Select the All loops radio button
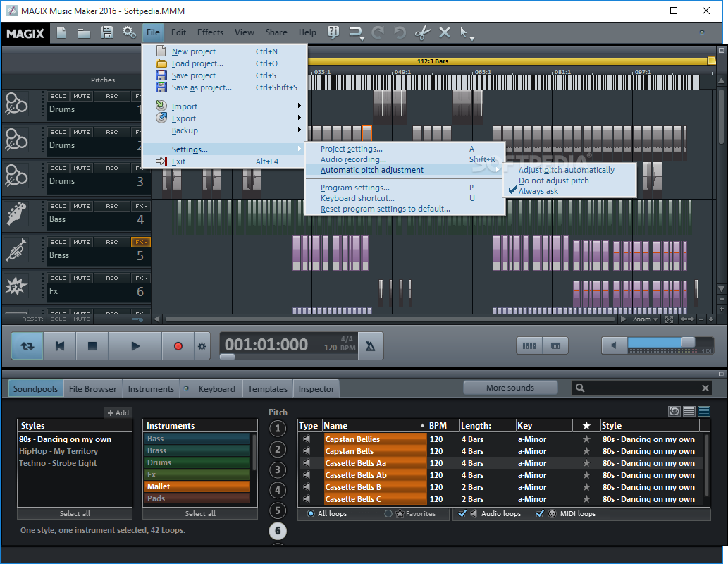Viewport: 728px width, 564px height. (311, 514)
